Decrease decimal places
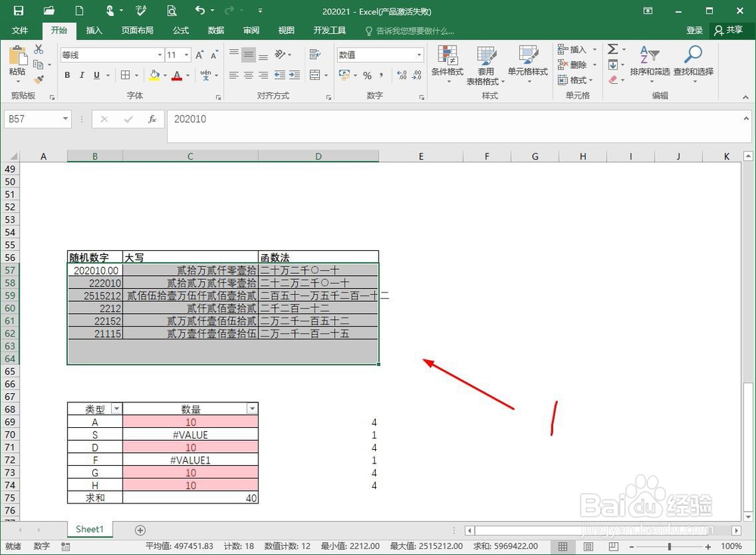 417,75
